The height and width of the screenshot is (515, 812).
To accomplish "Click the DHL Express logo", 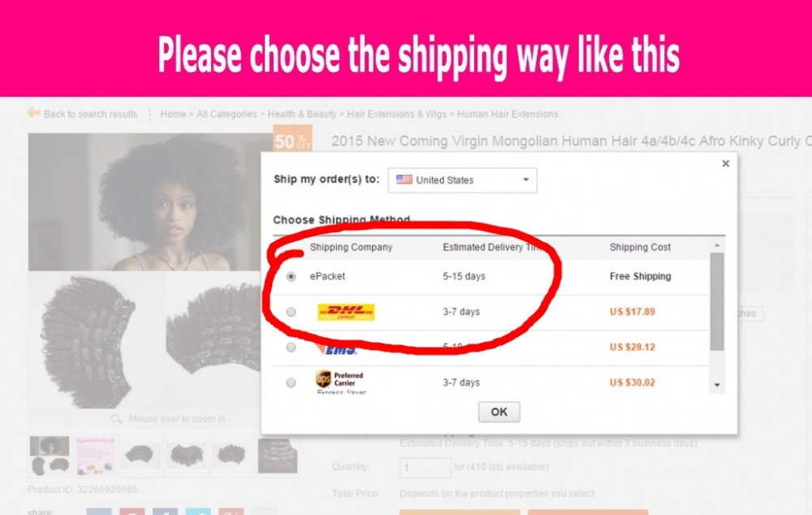I will click(346, 312).
